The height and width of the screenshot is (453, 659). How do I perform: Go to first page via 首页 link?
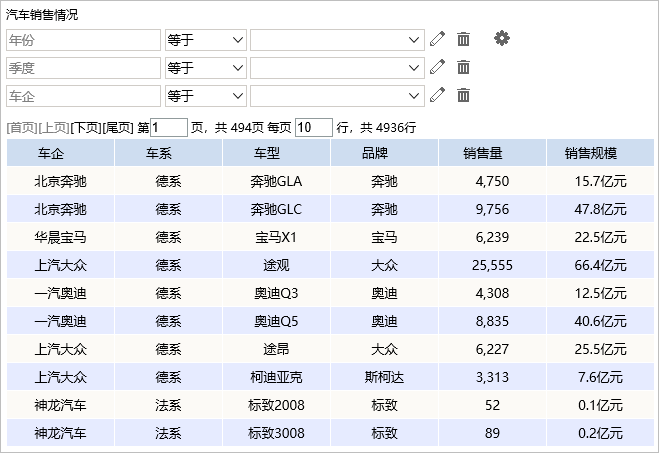22,127
